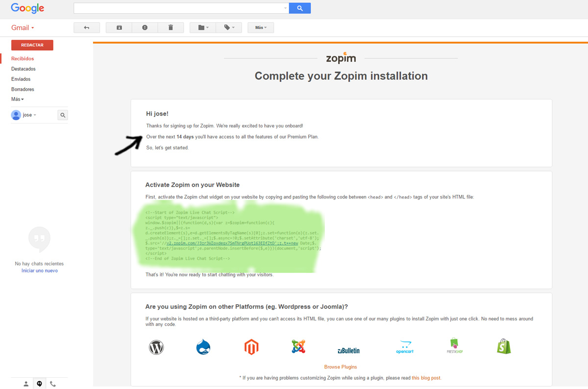The image size is (588, 389).
Task: Click the Magento plugin icon
Action: (251, 347)
